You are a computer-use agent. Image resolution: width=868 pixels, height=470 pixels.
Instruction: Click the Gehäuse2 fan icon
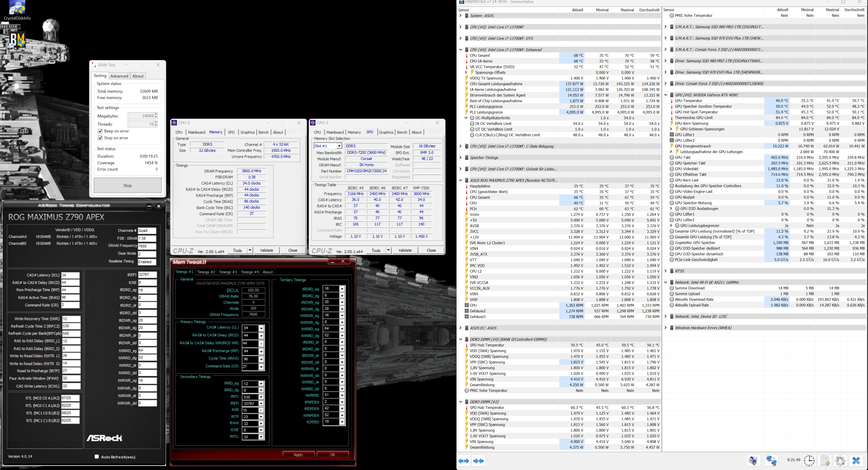466,311
